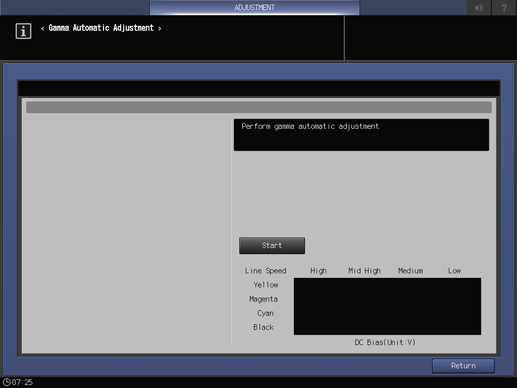
Task: Click the right chevron after Adjustment title
Action: tap(160, 29)
